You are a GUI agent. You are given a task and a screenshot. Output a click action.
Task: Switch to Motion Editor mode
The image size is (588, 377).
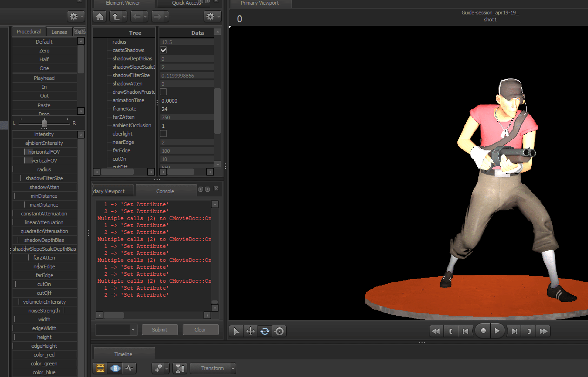click(x=114, y=368)
